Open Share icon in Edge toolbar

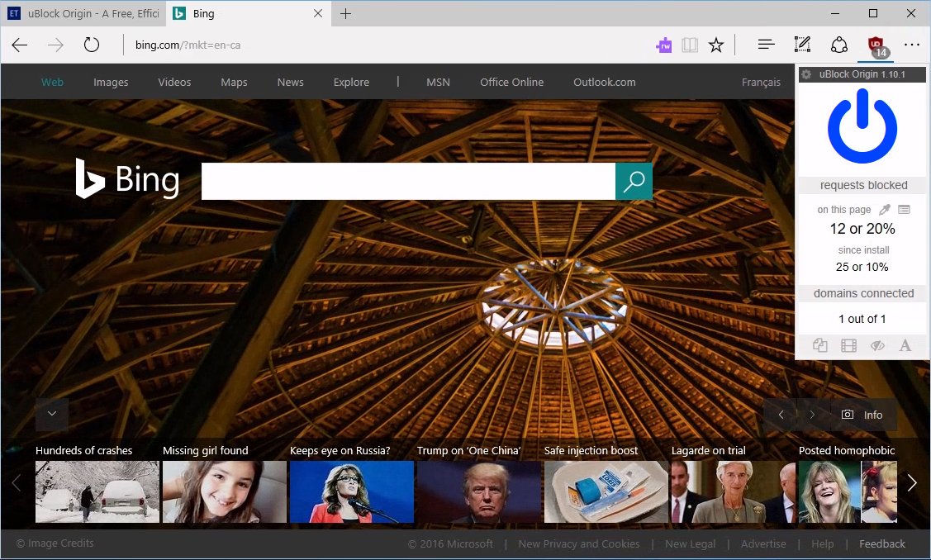[839, 45]
